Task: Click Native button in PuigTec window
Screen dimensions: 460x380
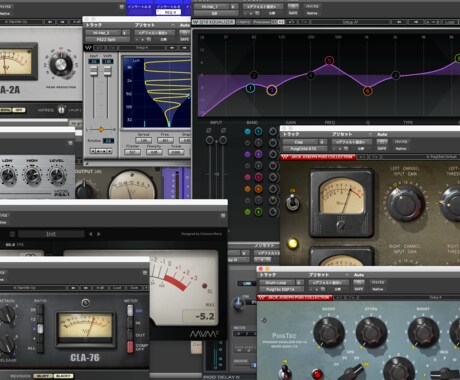Action: pyautogui.click(x=377, y=289)
